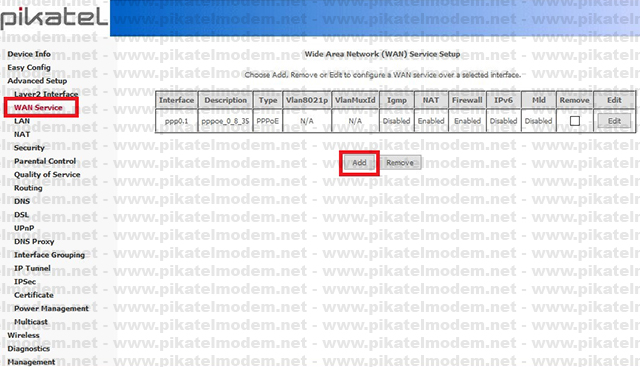
Task: Open LAN settings
Action: coord(22,121)
